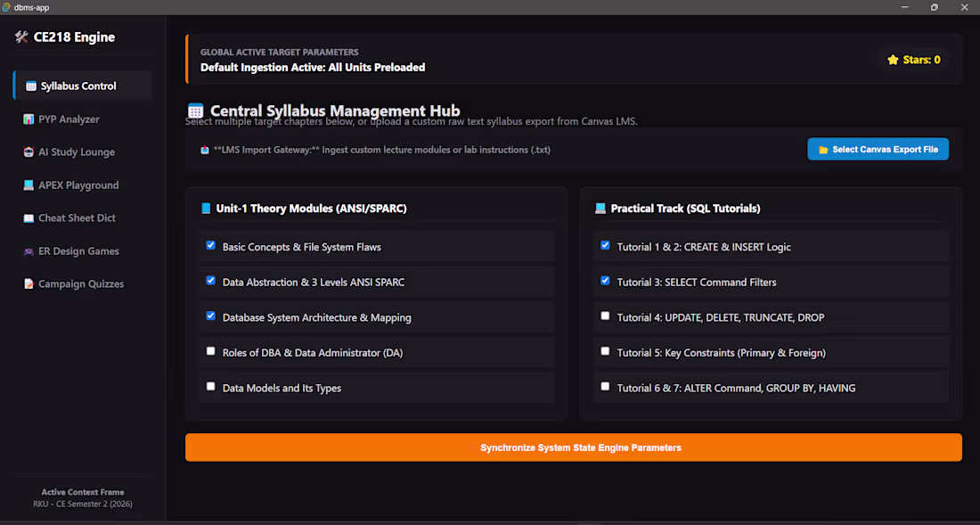Click the Campaign Quizzes memo icon
This screenshot has height=525, width=980.
point(29,283)
